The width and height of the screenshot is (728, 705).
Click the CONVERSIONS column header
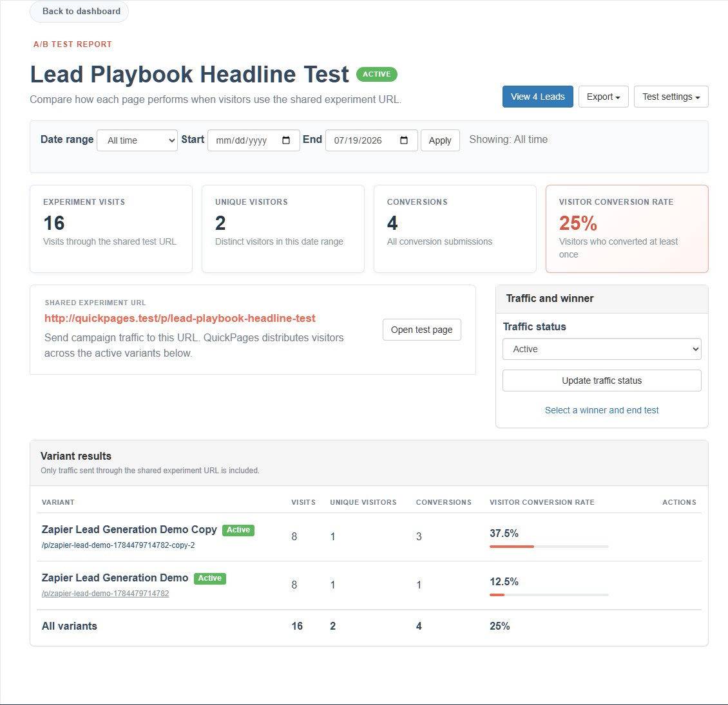443,502
